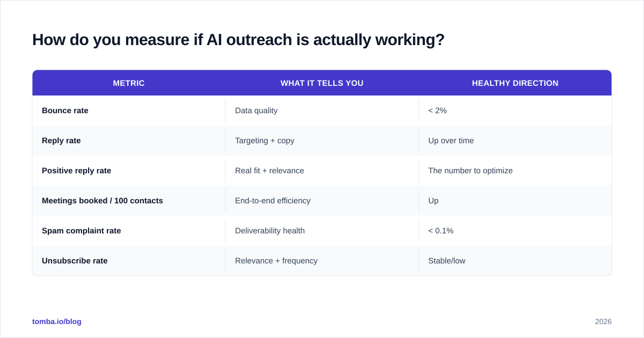Click Meetings booked / 100 contacts cell
Screen dimensions: 644x338
tap(129, 201)
